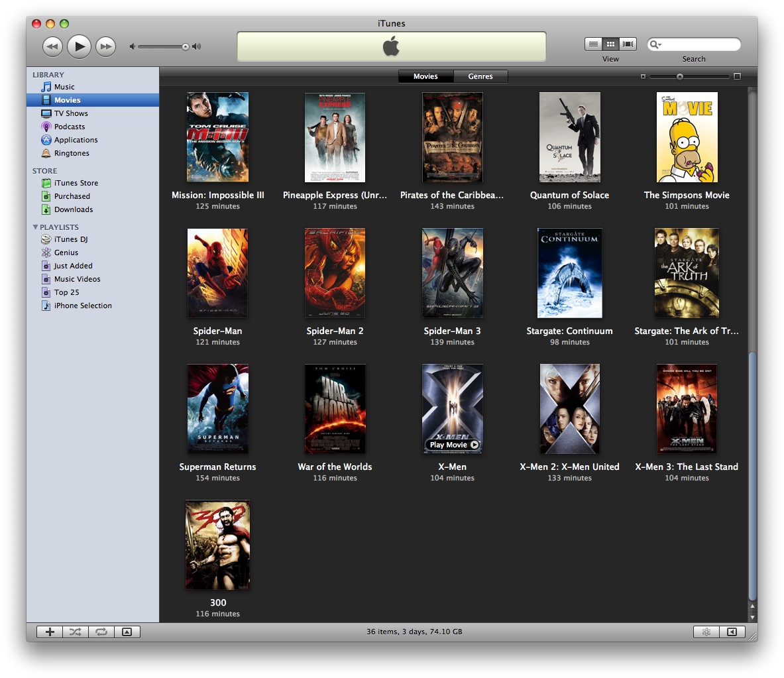Open the iTunes DJ playlist
Viewport: 784px width, 678px height.
pyautogui.click(x=93, y=239)
